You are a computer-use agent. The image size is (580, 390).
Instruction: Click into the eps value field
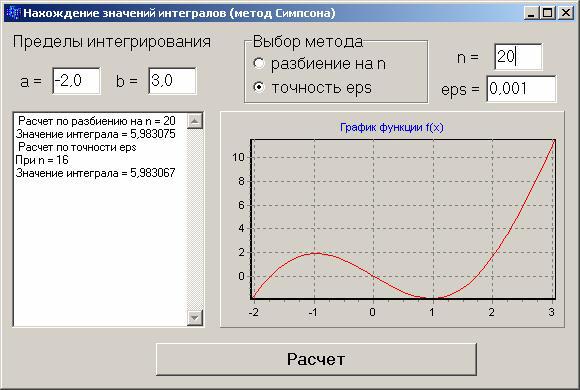[x=521, y=88]
